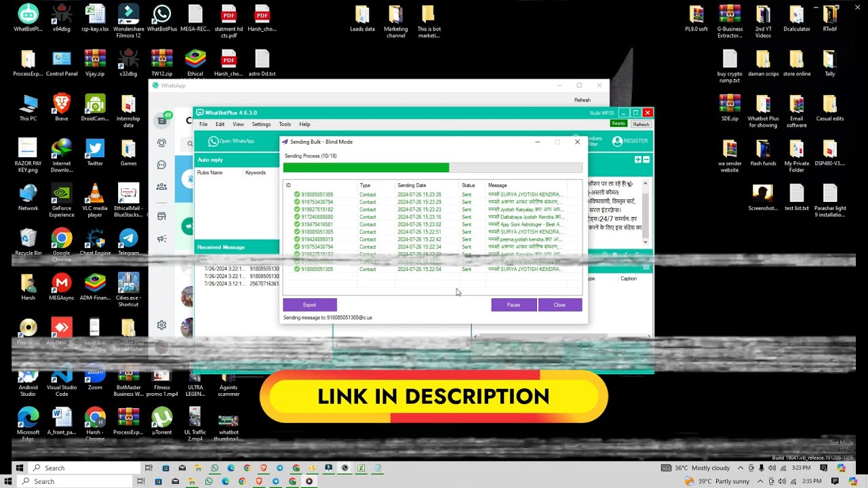Screen dimensions: 868x488
Task: Click Keywords column in Auto reply
Action: pyautogui.click(x=256, y=173)
